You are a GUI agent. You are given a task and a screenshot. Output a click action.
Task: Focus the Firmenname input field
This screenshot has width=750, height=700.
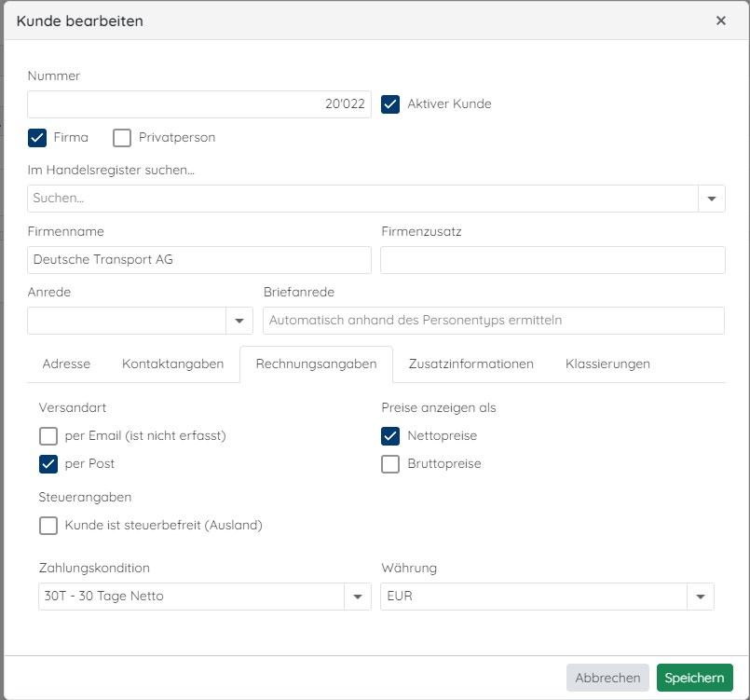pyautogui.click(x=199, y=260)
